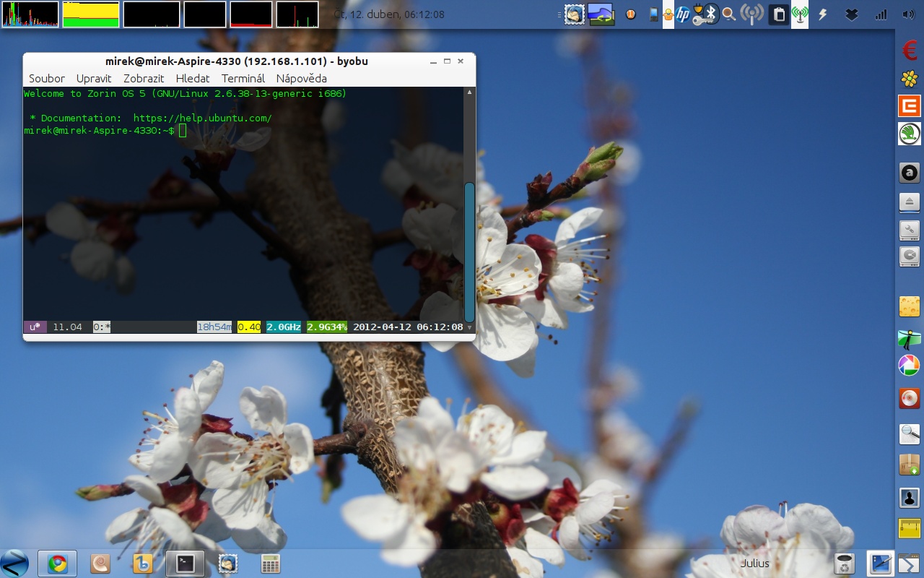Viewport: 924px width, 578px height.
Task: Click the terminal scrollbar up arrow
Action: pos(469,92)
